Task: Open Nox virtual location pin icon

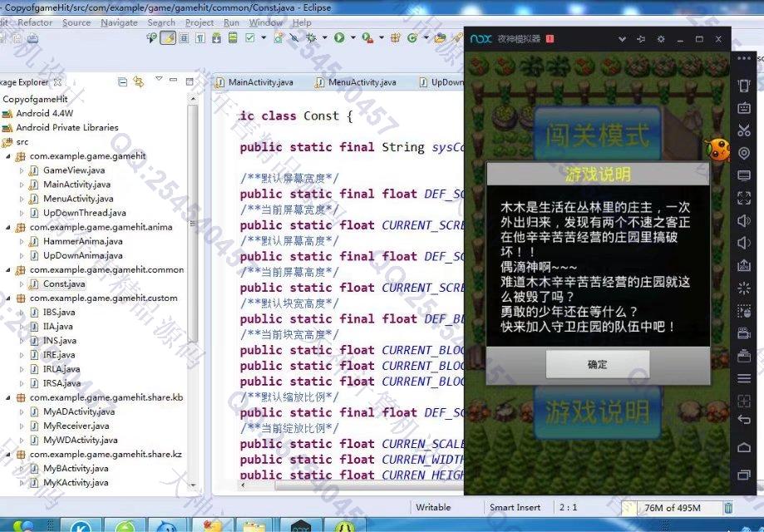Action: [743, 154]
